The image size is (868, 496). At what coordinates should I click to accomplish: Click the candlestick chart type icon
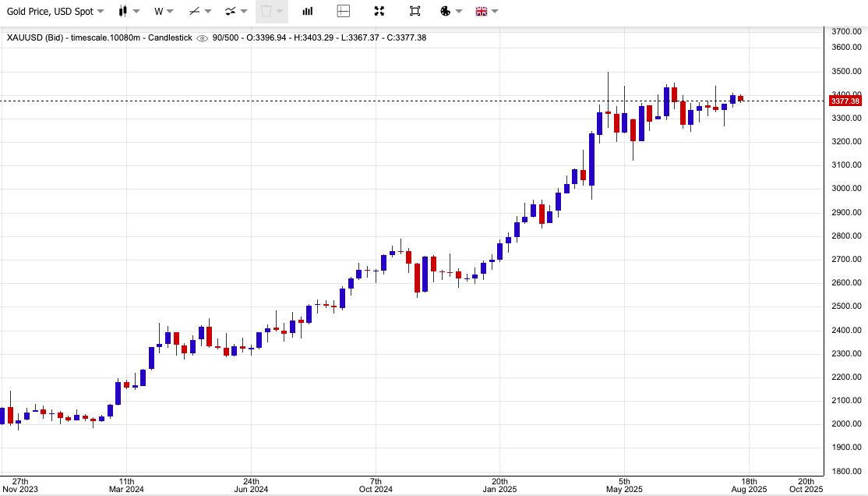pyautogui.click(x=123, y=11)
